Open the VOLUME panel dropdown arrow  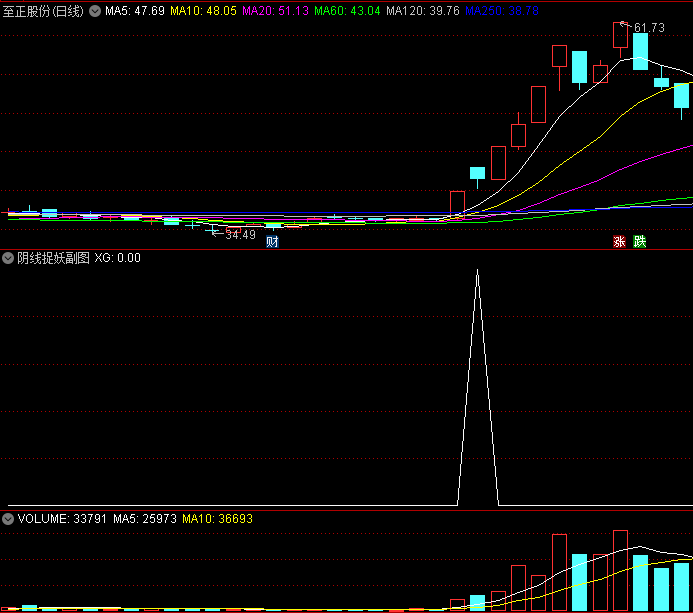pos(8,519)
